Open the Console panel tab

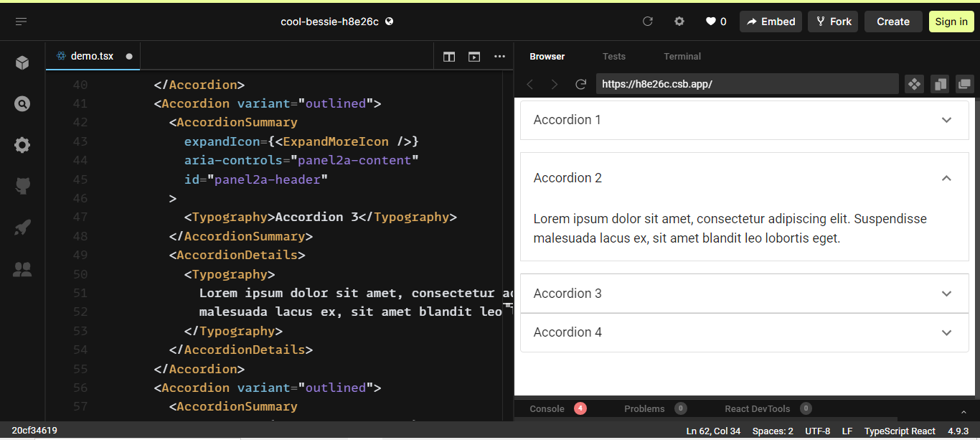pos(547,408)
